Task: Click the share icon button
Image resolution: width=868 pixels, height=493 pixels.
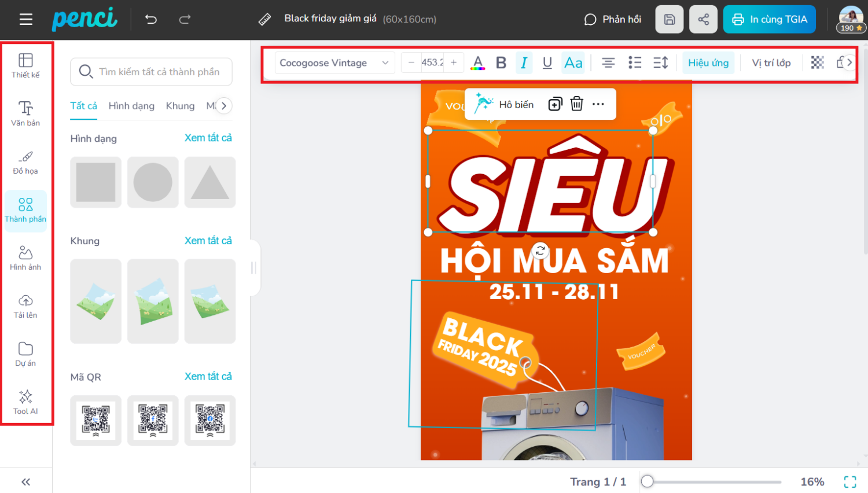Action: [703, 20]
